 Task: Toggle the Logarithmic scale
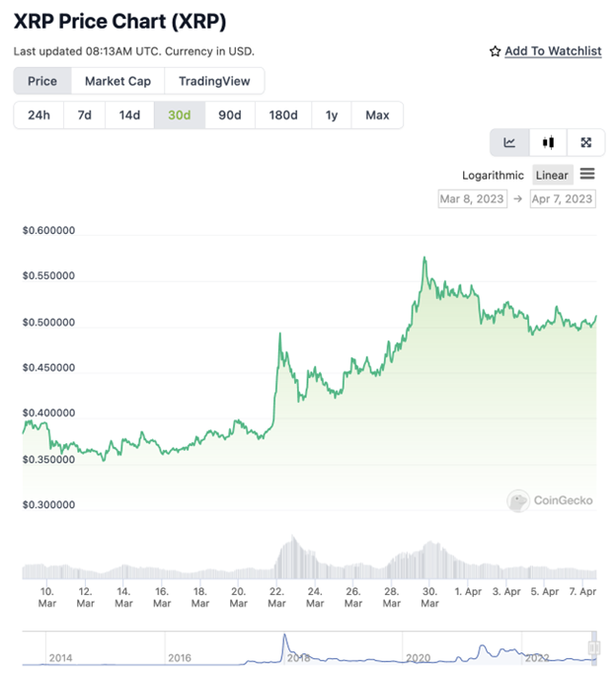(493, 175)
